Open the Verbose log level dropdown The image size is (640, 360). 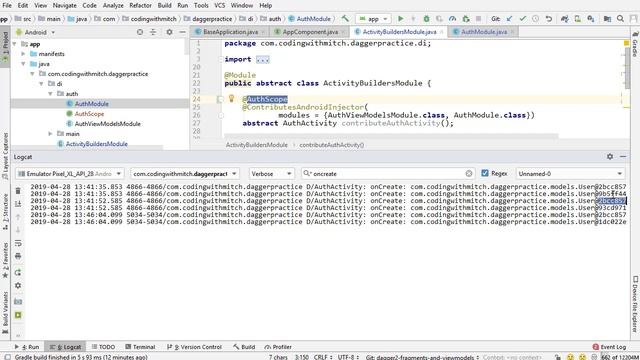[x=271, y=173]
